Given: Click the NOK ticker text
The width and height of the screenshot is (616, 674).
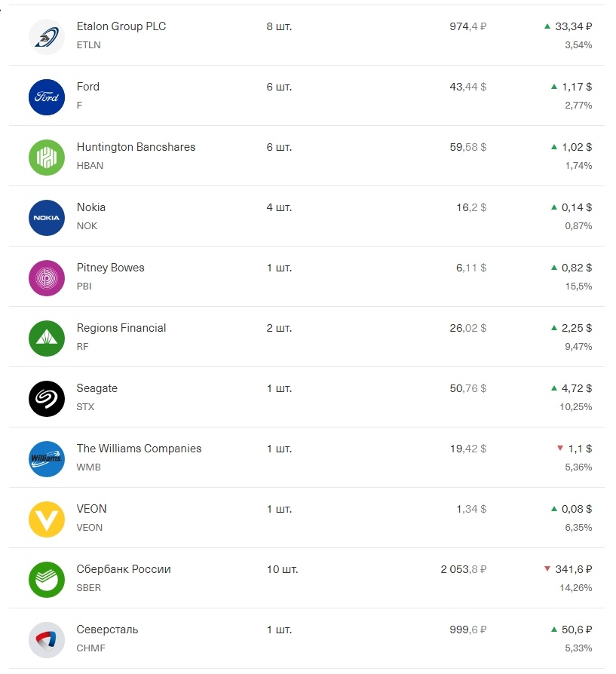Looking at the screenshot, I should click(87, 226).
